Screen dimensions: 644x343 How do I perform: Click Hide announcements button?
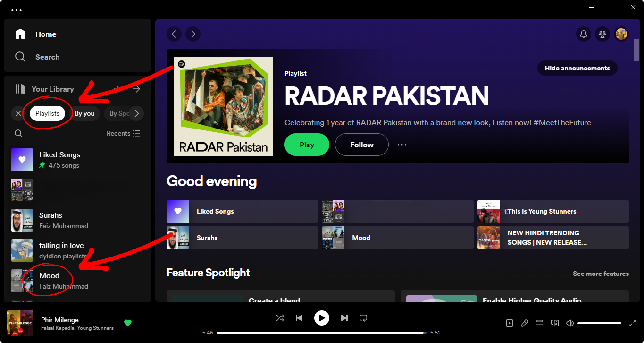tap(577, 68)
